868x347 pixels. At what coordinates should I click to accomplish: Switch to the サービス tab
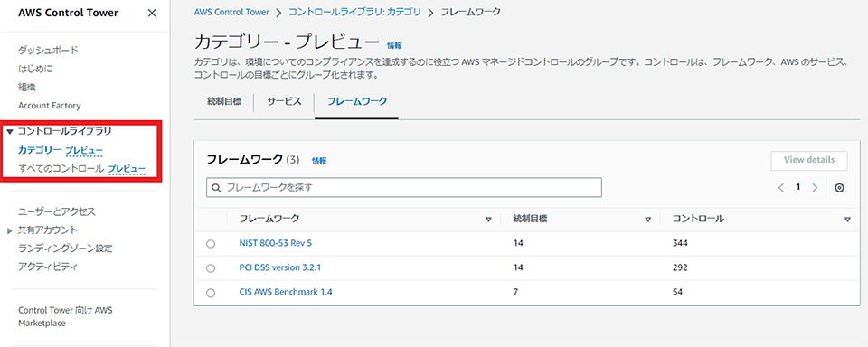pyautogui.click(x=284, y=102)
